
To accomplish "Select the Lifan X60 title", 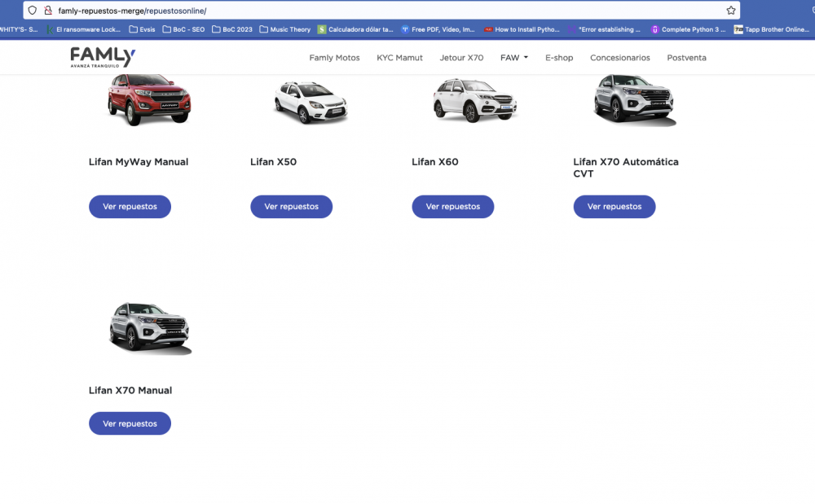I will click(x=435, y=162).
